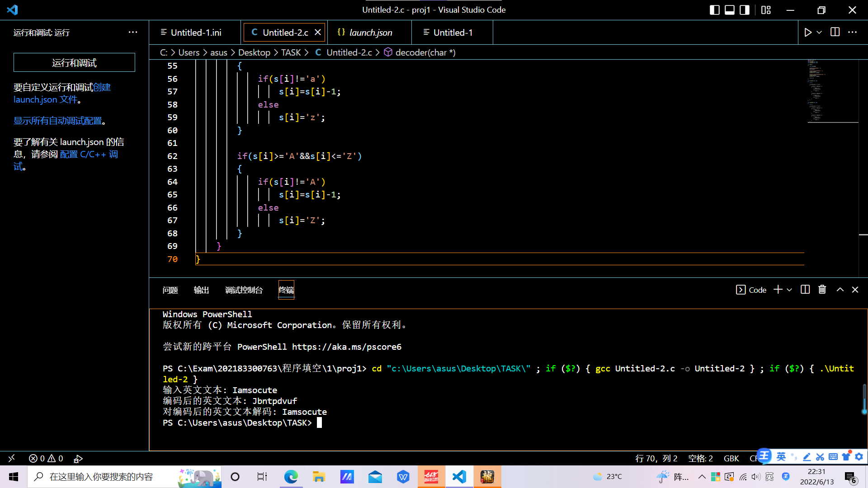Open weather widget showing 23°C
The image size is (868, 488).
coord(607,477)
